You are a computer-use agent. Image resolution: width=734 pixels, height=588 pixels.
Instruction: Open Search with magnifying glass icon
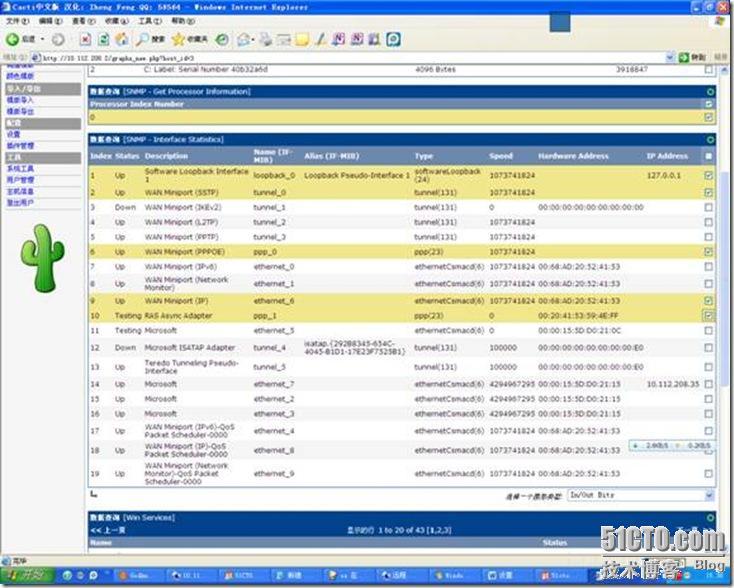click(142, 39)
